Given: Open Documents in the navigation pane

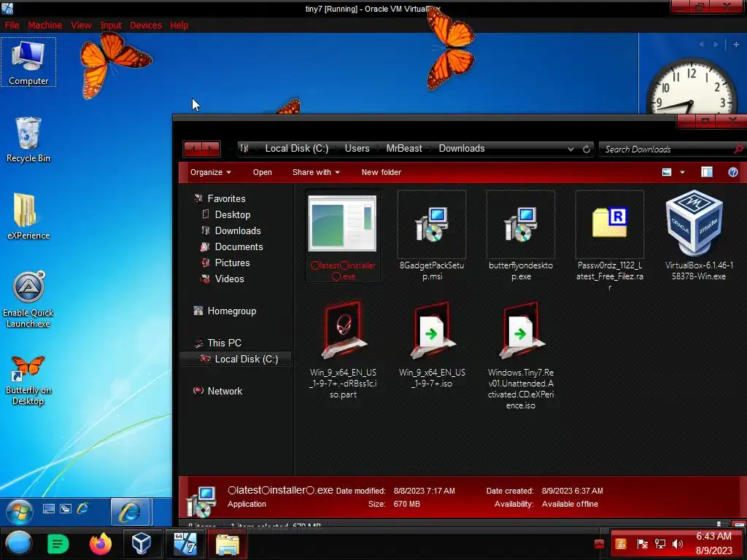Looking at the screenshot, I should click(239, 246).
